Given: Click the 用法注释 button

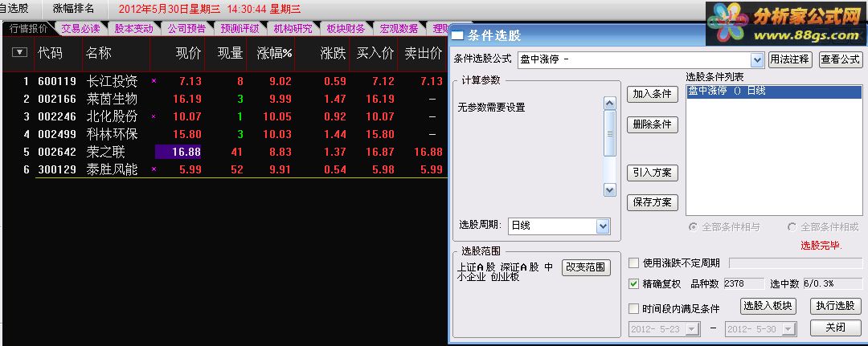Looking at the screenshot, I should [x=790, y=59].
